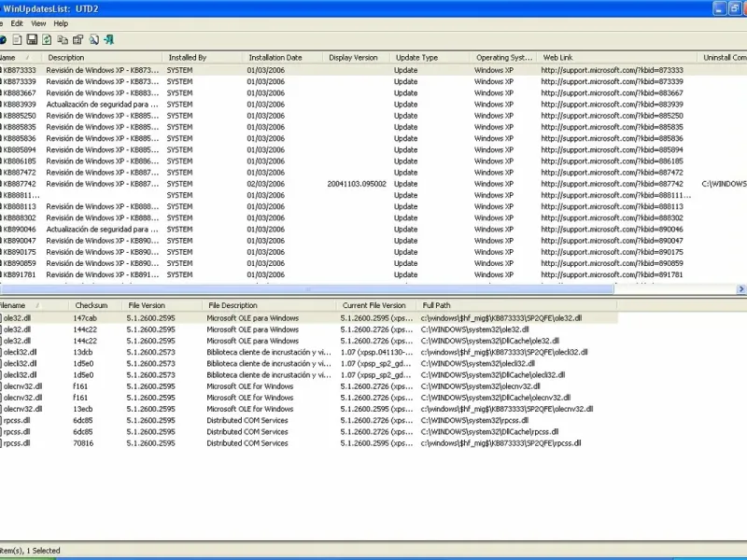Viewport: 747px width, 560px height.
Task: Click the Full Path column header
Action: 517,305
